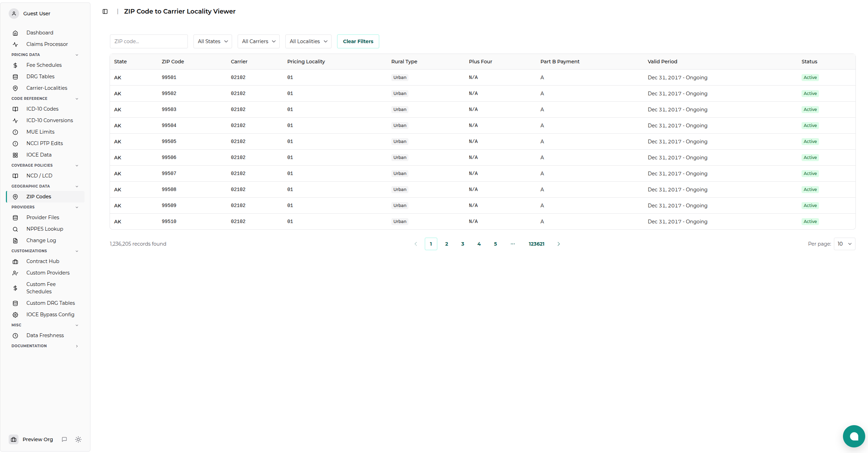Image resolution: width=868 pixels, height=453 pixels.
Task: Collapse the Providers section
Action: [x=77, y=207]
